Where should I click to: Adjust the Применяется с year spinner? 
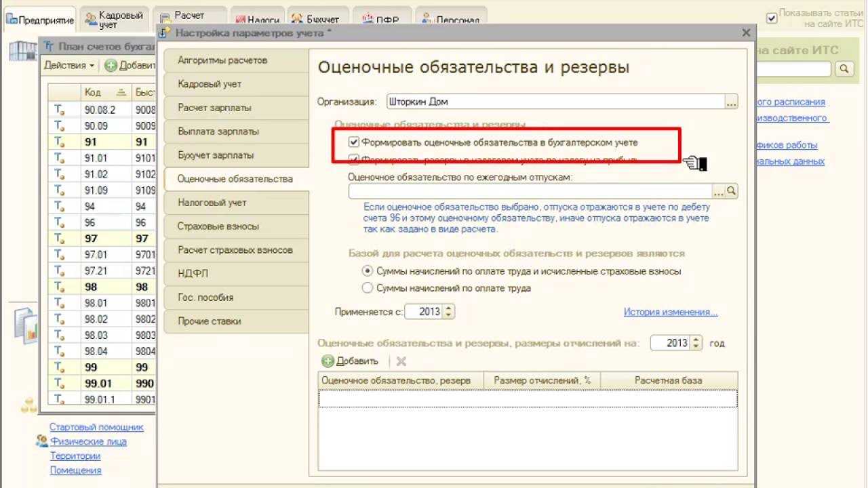pos(449,312)
